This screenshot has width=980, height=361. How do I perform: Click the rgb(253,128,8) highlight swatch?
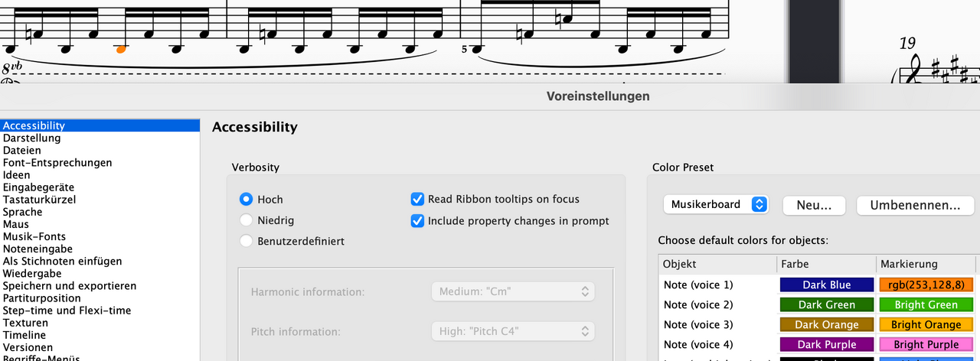[x=926, y=285]
